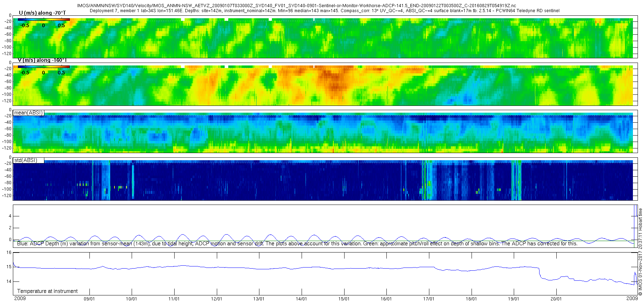The width and height of the screenshot is (644, 304).
Task: Click the 13/01 date tick label
Action: point(259,299)
